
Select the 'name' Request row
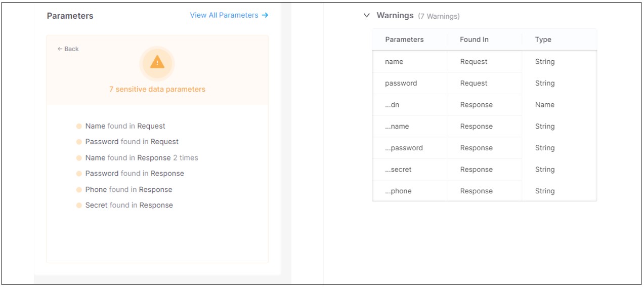click(x=394, y=62)
